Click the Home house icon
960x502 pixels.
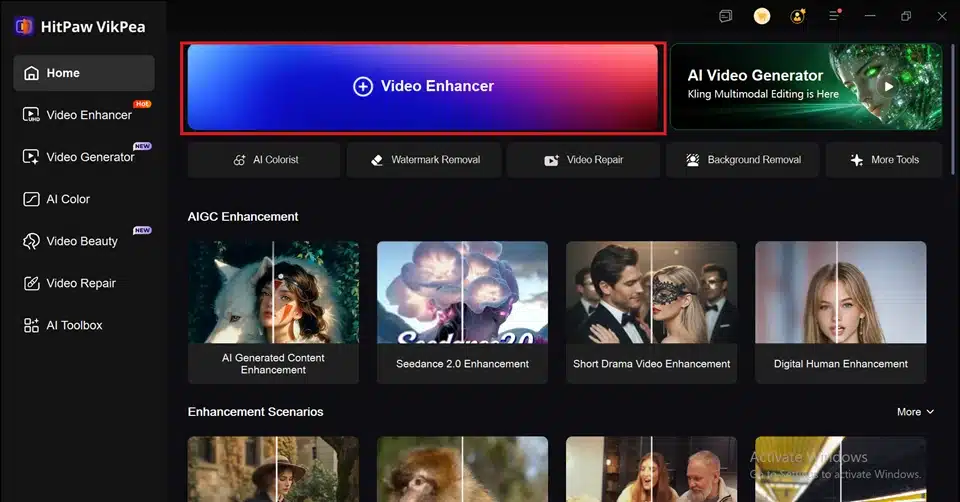point(31,73)
